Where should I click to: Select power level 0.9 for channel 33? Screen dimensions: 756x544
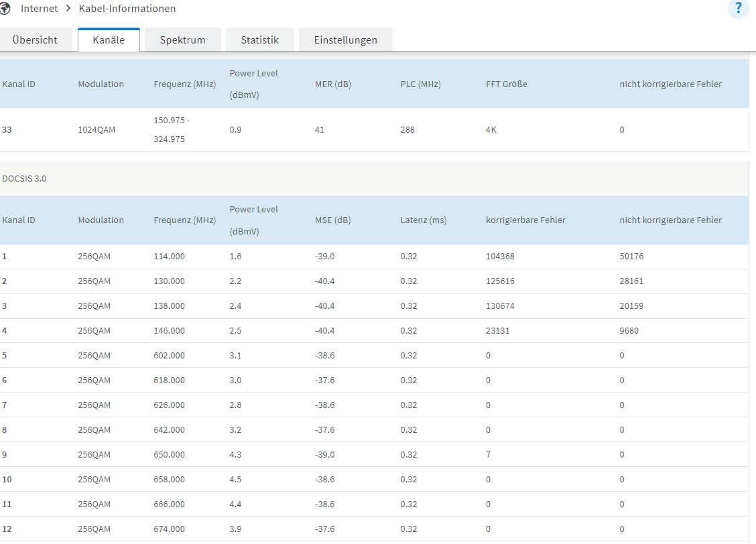[235, 129]
